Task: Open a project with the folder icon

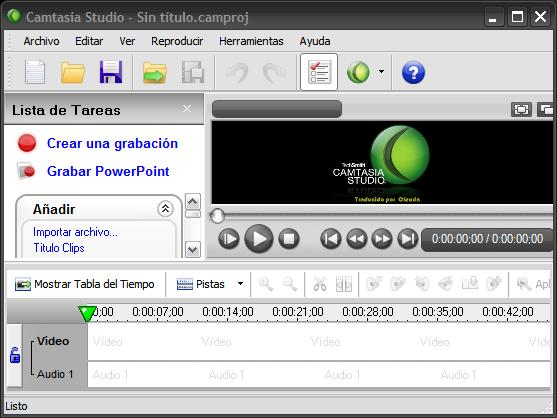Action: tap(72, 72)
